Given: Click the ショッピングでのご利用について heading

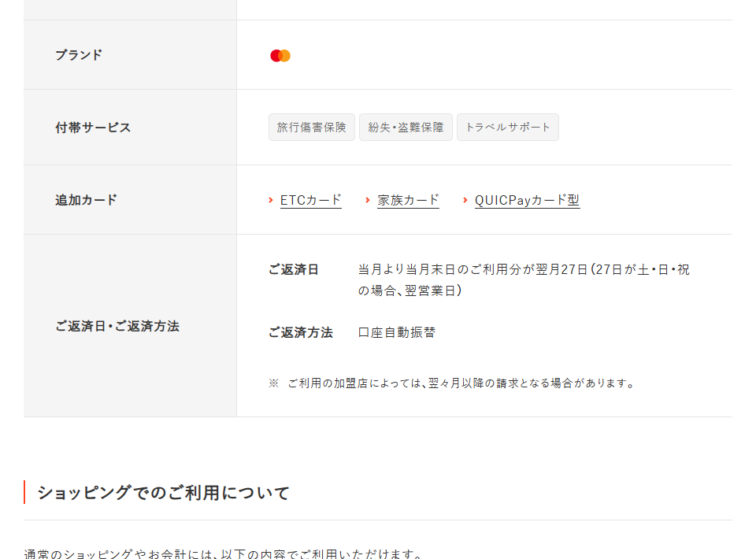Looking at the screenshot, I should click(164, 493).
